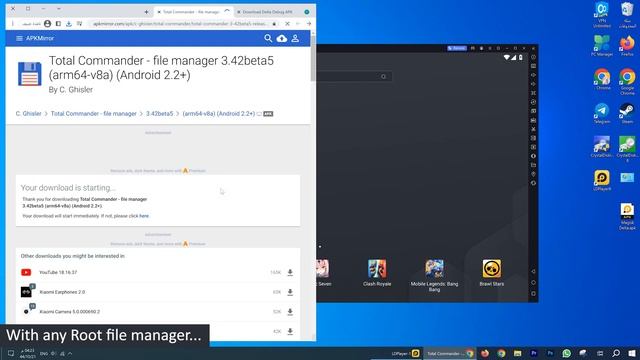Viewport: 640px width, 360px height.
Task: Open the tab search chevron in Chrome title bar
Action: pyautogui.click(x=59, y=9)
